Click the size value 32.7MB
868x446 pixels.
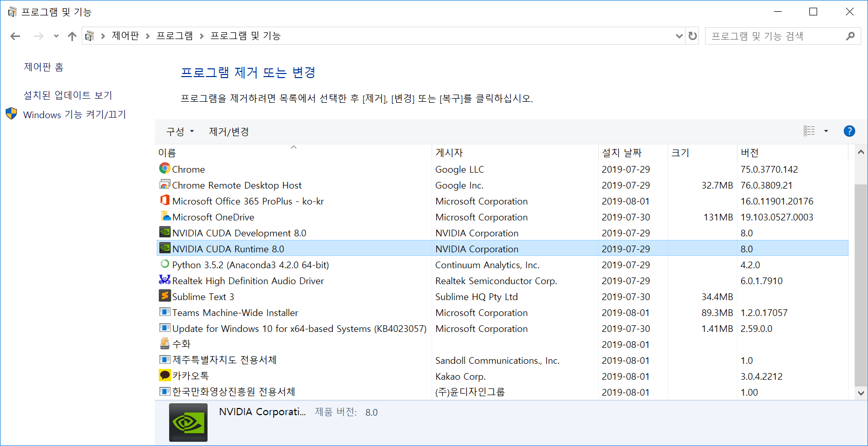(x=717, y=185)
